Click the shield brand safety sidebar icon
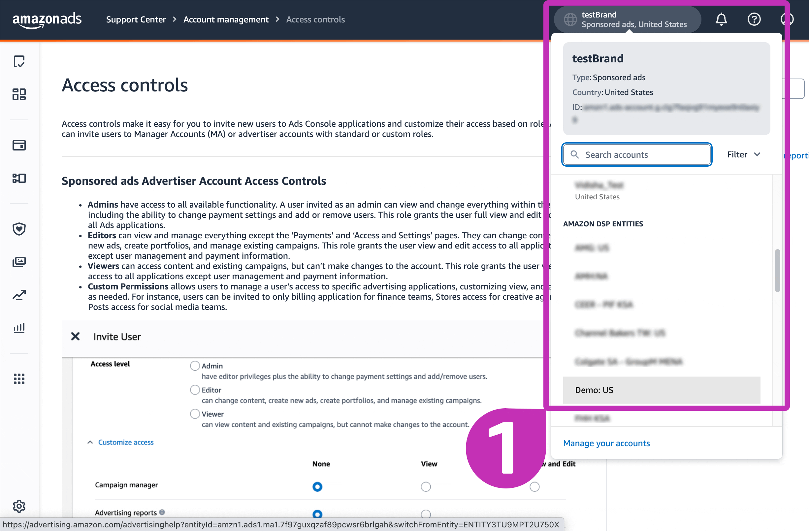This screenshot has height=532, width=809. (x=19, y=229)
